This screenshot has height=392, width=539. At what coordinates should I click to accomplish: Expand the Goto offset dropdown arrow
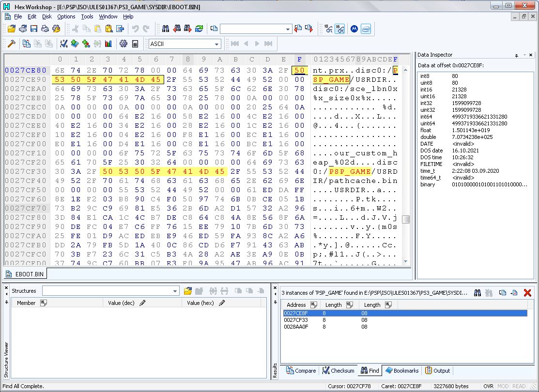click(x=288, y=29)
